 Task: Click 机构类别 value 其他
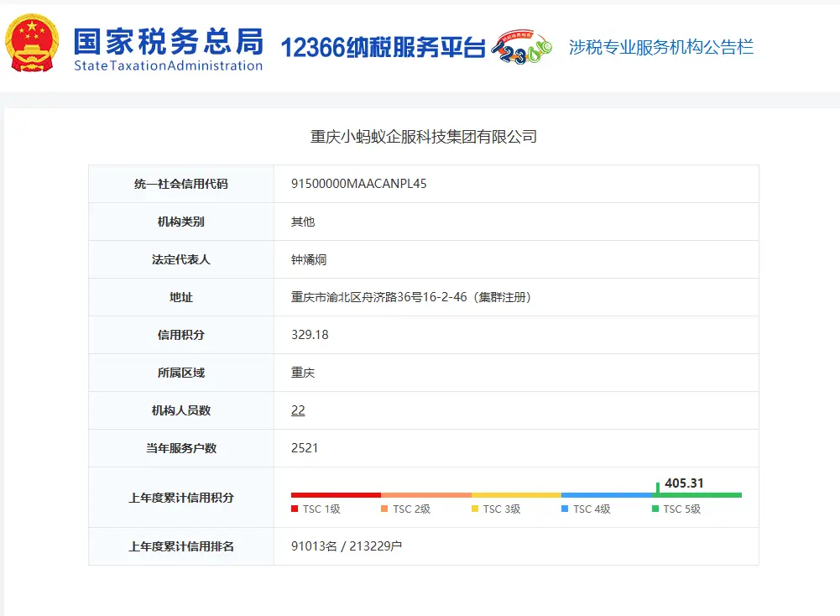click(303, 222)
